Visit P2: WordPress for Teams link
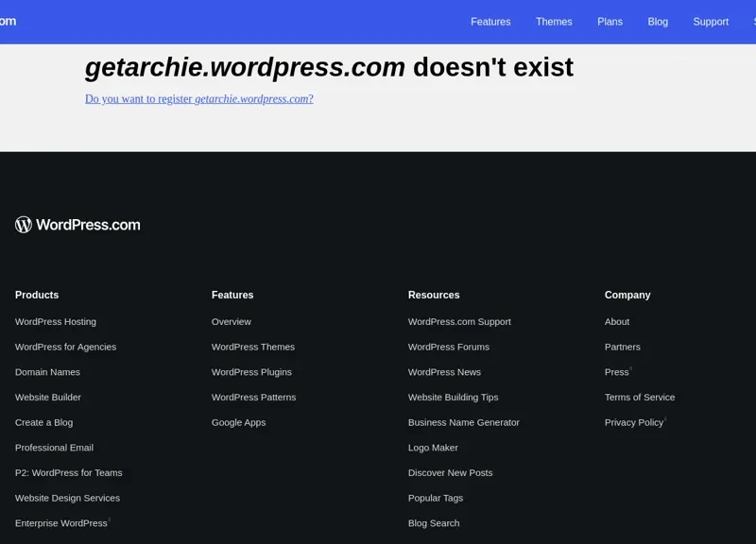 pyautogui.click(x=68, y=472)
